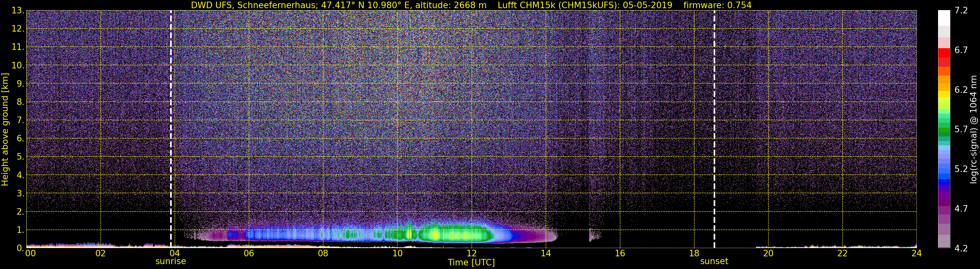Image resolution: width=980 pixels, height=269 pixels.
Task: Click the colorbar tick value 4.2
Action: click(x=961, y=248)
